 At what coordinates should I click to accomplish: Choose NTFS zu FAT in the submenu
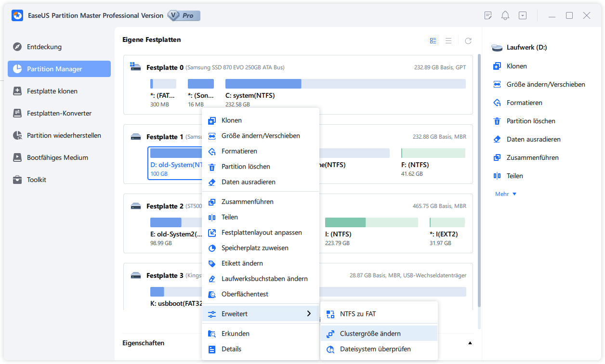(x=379, y=314)
